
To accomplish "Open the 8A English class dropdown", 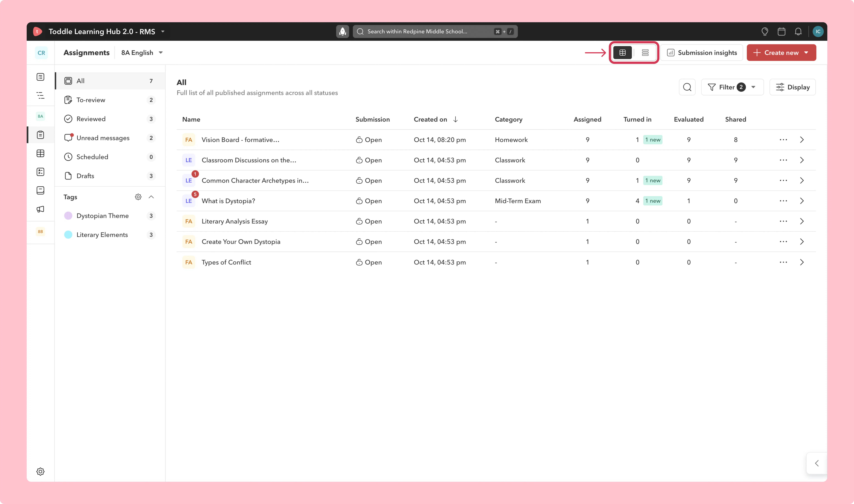I will (x=142, y=53).
